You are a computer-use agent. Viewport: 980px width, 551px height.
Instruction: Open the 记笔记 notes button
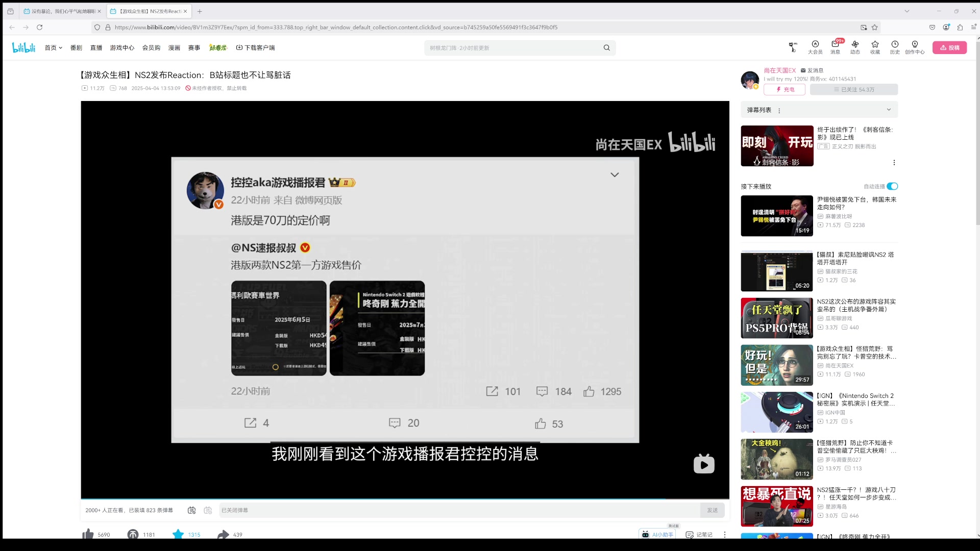coord(699,534)
